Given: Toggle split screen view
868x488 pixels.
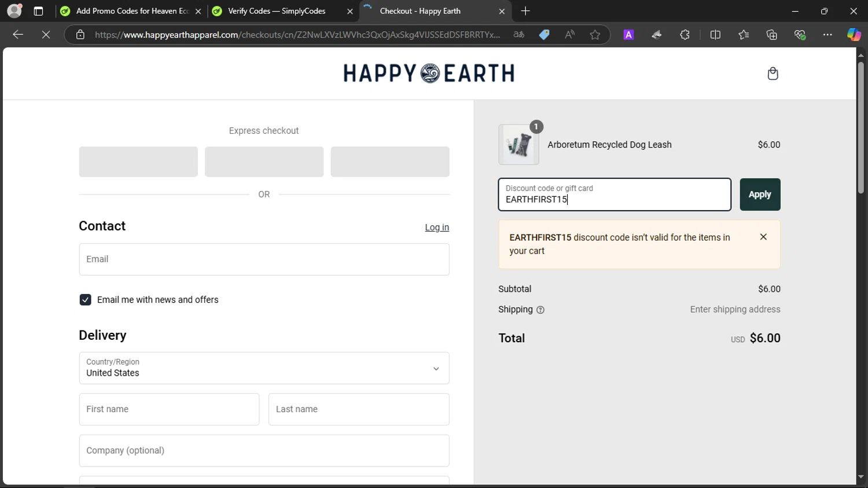Looking at the screenshot, I should click(x=715, y=35).
